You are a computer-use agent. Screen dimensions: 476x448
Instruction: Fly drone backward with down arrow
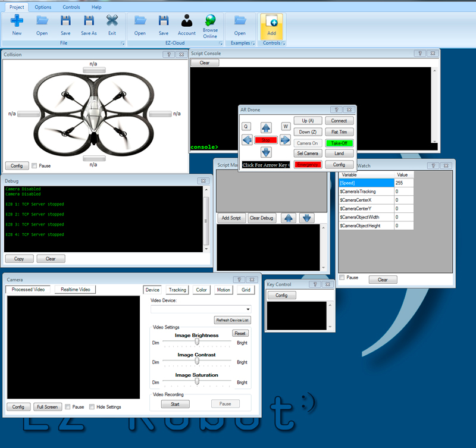pyautogui.click(x=266, y=152)
